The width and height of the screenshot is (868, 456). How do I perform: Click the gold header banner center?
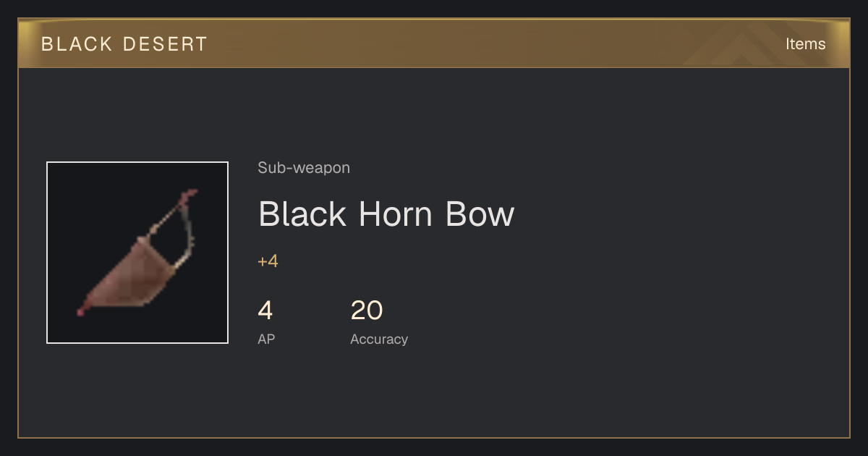(434, 43)
